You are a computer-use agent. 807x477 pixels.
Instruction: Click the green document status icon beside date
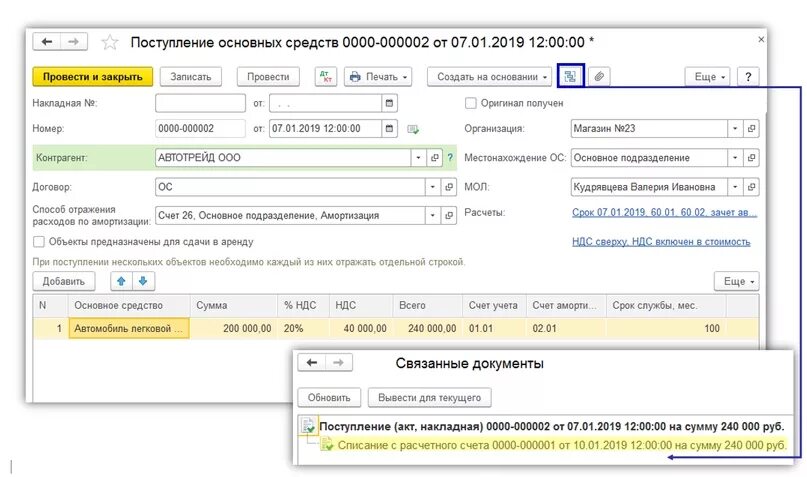coord(413,129)
